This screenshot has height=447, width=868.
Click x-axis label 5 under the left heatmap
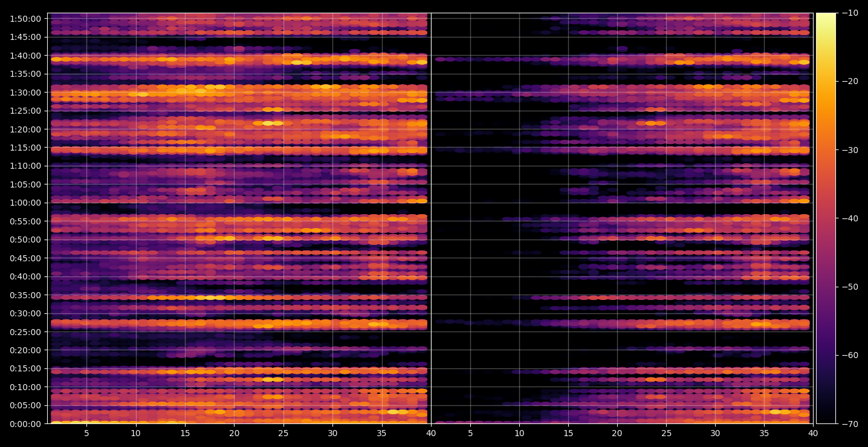86,433
